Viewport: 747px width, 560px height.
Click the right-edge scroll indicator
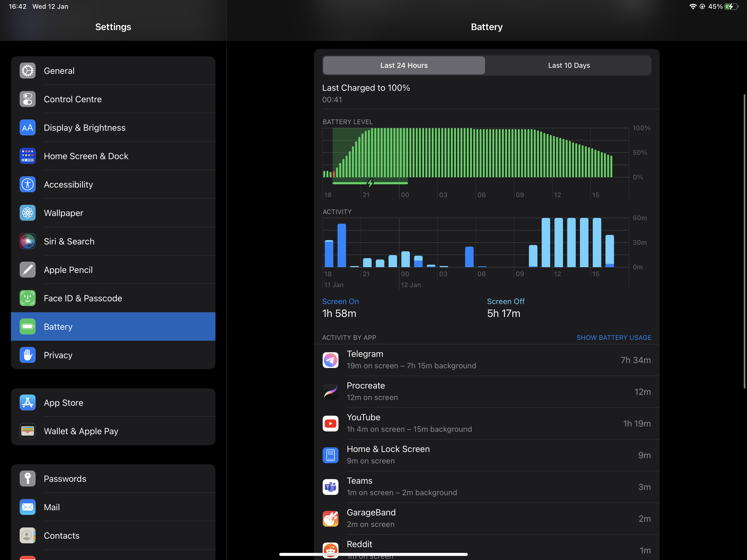click(x=744, y=241)
